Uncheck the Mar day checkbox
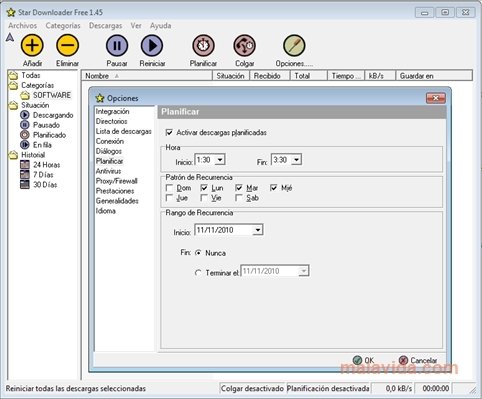 [239, 188]
